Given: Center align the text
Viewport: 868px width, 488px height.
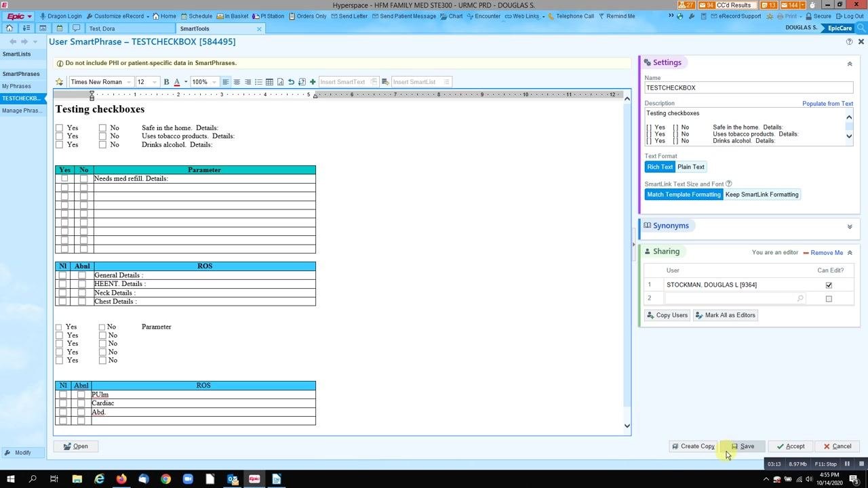Looking at the screenshot, I should (237, 82).
